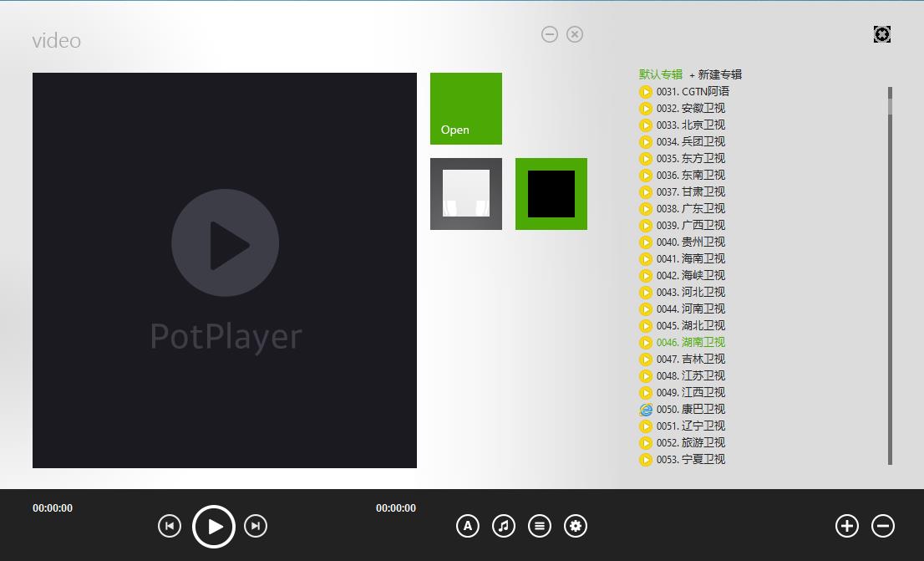Click the fullscreen icon at top right
Screen dimensions: 924x561
pyautogui.click(x=882, y=34)
